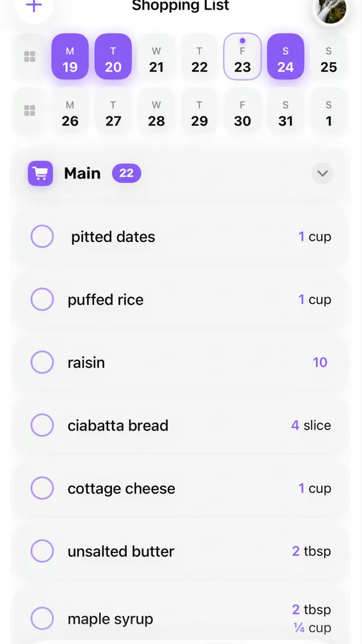
Task: Tap the plus icon to add an item
Action: (x=33, y=5)
